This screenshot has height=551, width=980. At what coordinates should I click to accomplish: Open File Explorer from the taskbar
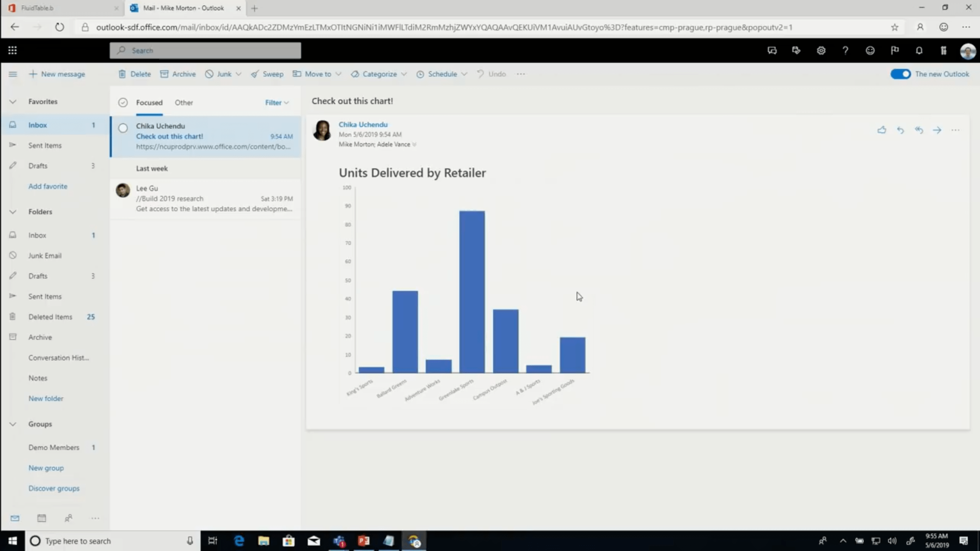coord(263,541)
